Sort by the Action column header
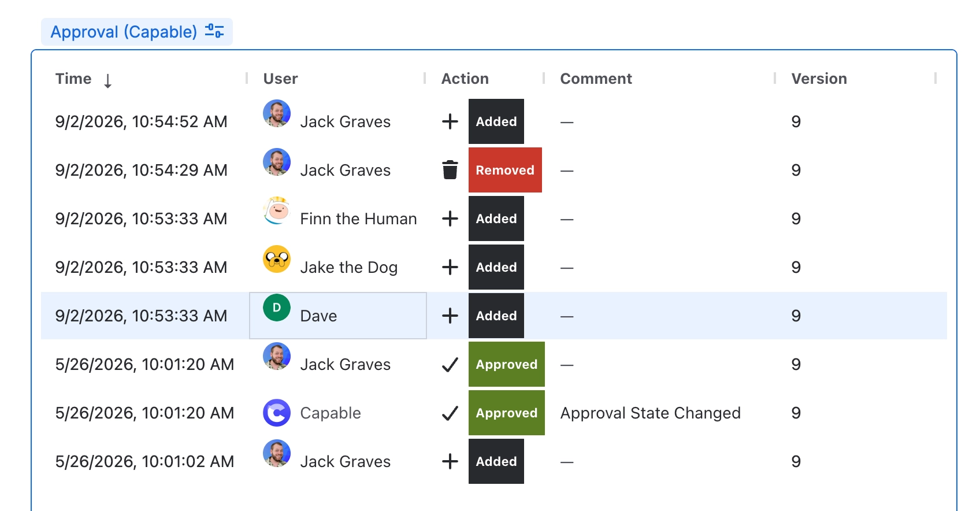The width and height of the screenshot is (980, 511). pyautogui.click(x=465, y=79)
